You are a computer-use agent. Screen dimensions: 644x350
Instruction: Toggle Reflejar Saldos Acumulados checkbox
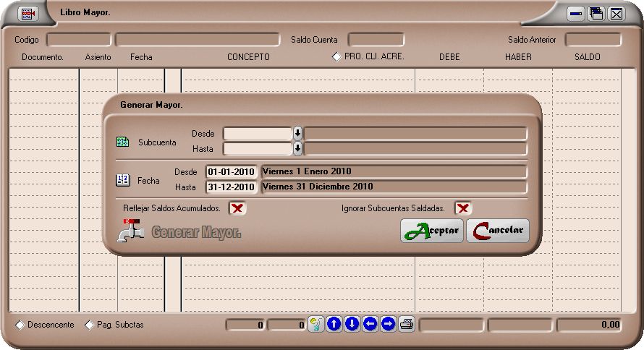click(237, 208)
